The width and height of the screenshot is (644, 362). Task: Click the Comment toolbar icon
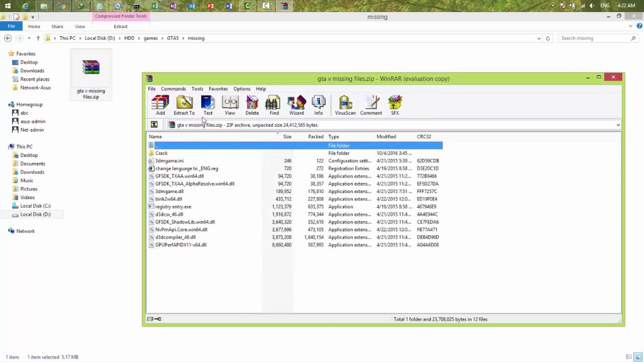(x=371, y=105)
